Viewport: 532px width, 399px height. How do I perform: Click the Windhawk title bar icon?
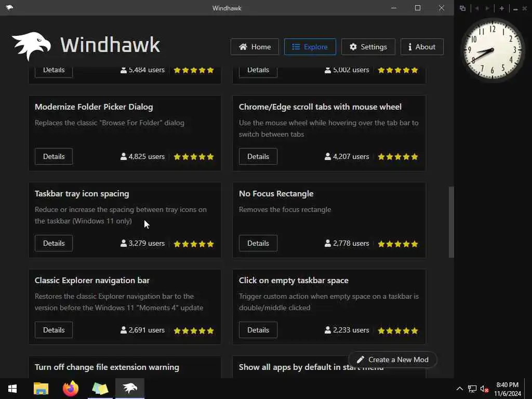click(9, 7)
